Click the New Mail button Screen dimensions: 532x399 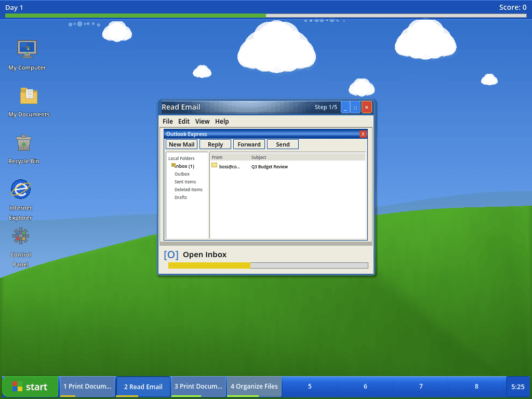pyautogui.click(x=181, y=144)
